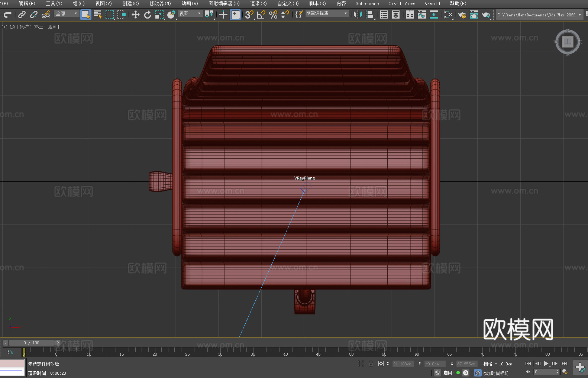Click the ViewCube top face
The height and width of the screenshot is (378, 588).
pos(568,42)
